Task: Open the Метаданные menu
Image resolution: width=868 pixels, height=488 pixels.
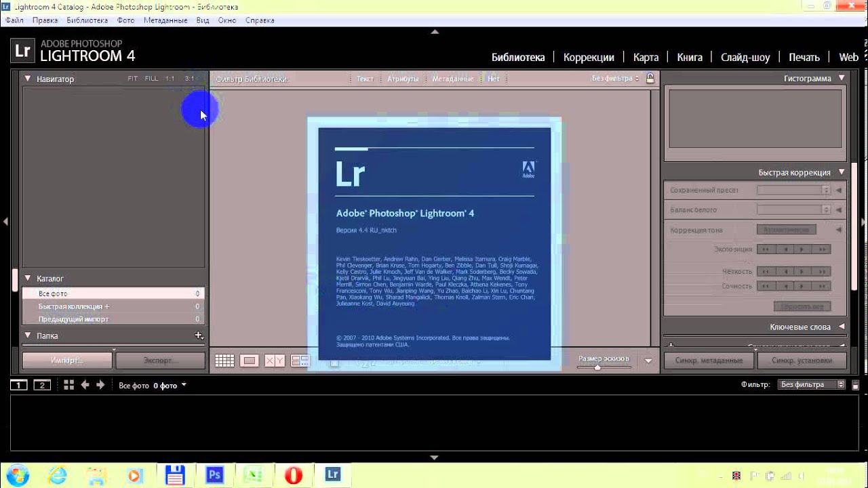Action: [165, 20]
